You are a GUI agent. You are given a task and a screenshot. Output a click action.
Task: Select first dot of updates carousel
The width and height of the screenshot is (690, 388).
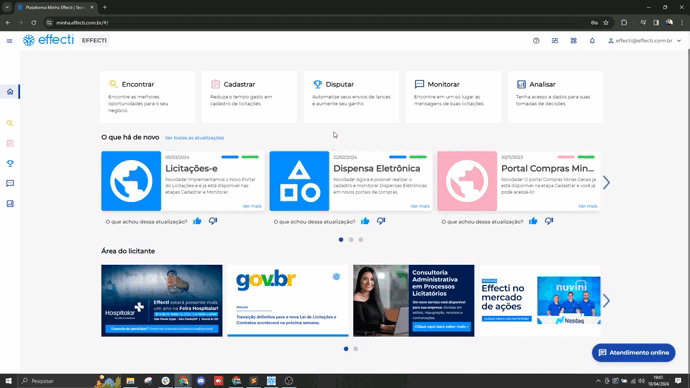pos(341,240)
